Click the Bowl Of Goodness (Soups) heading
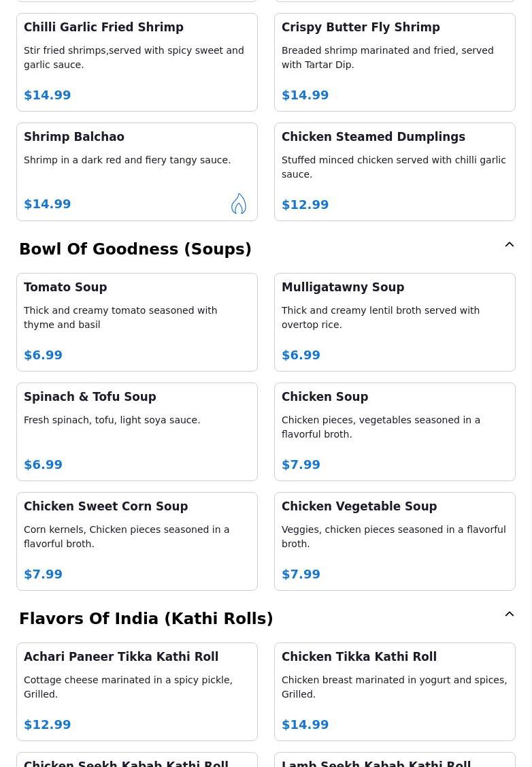This screenshot has width=532, height=767. point(135,249)
